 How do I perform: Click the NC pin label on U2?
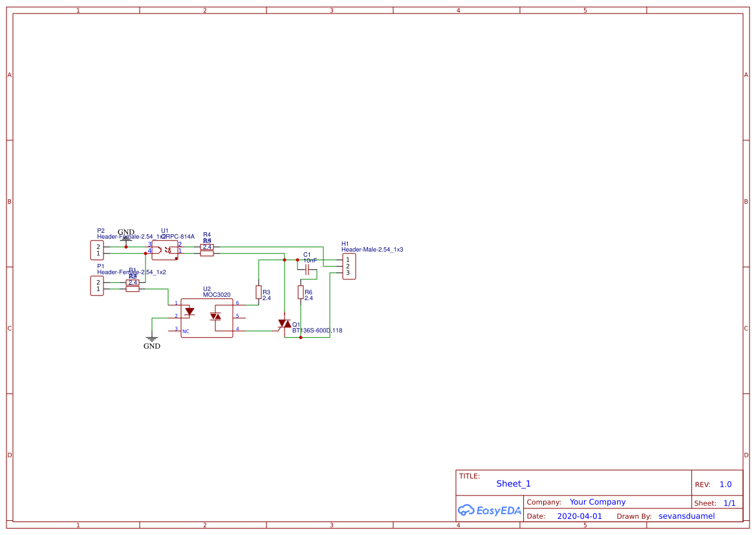tap(186, 331)
